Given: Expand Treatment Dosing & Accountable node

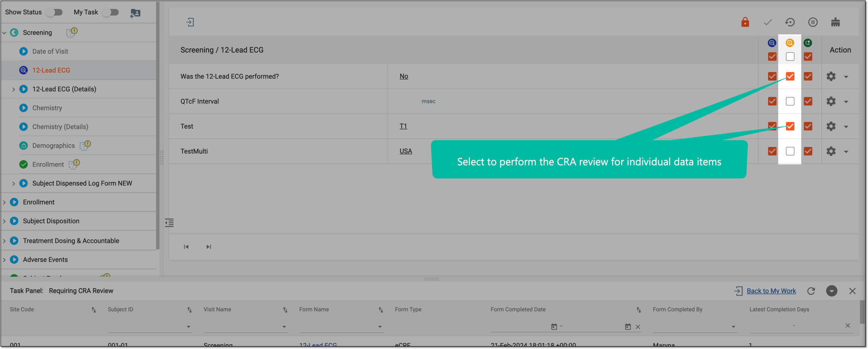Looking at the screenshot, I should tap(4, 241).
